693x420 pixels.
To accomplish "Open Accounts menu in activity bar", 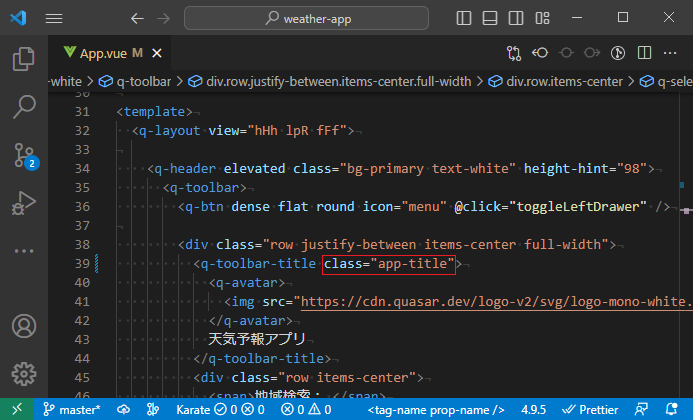I will [x=24, y=326].
